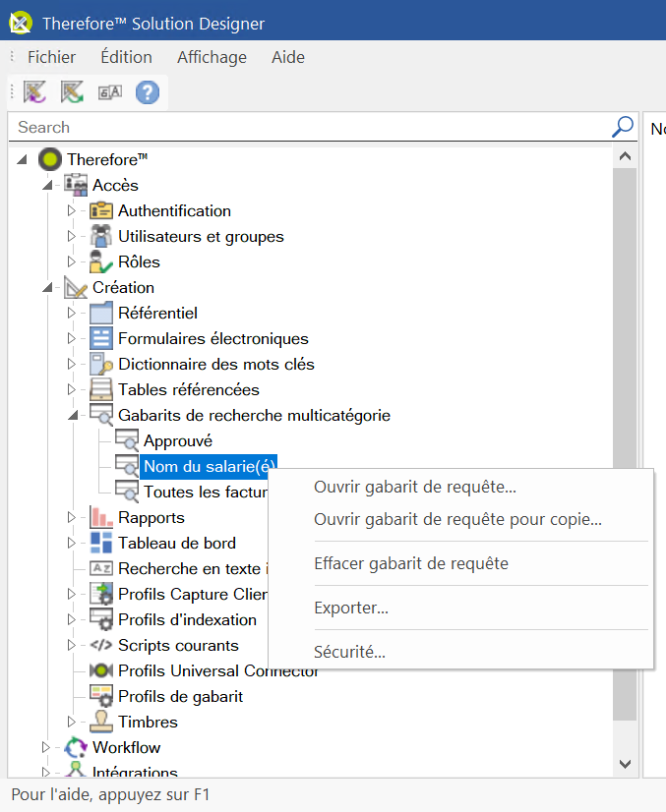Collapse Gabarits de recherche multicatégorie node
This screenshot has height=812, width=666.
tap(72, 416)
